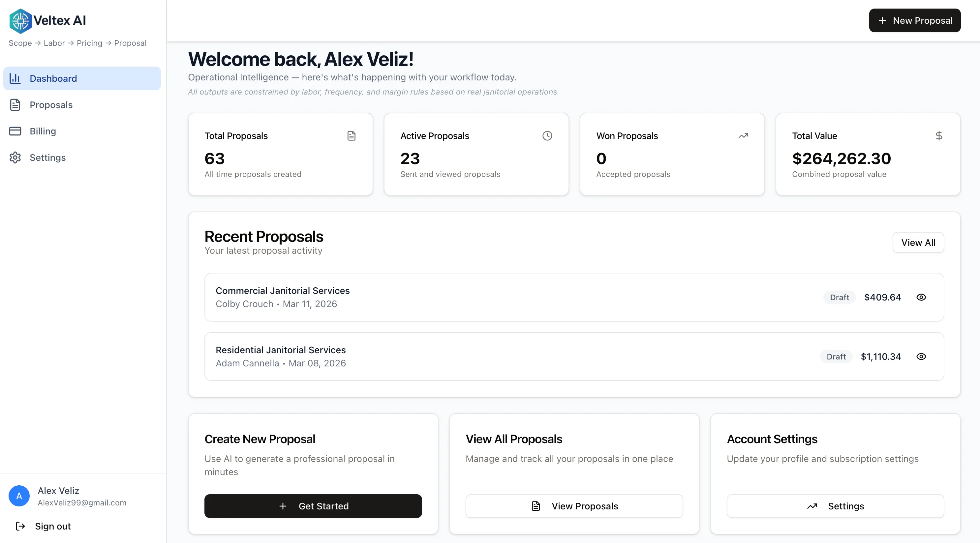Click the Veltex AI logo icon
The height and width of the screenshot is (543, 980).
tap(20, 20)
